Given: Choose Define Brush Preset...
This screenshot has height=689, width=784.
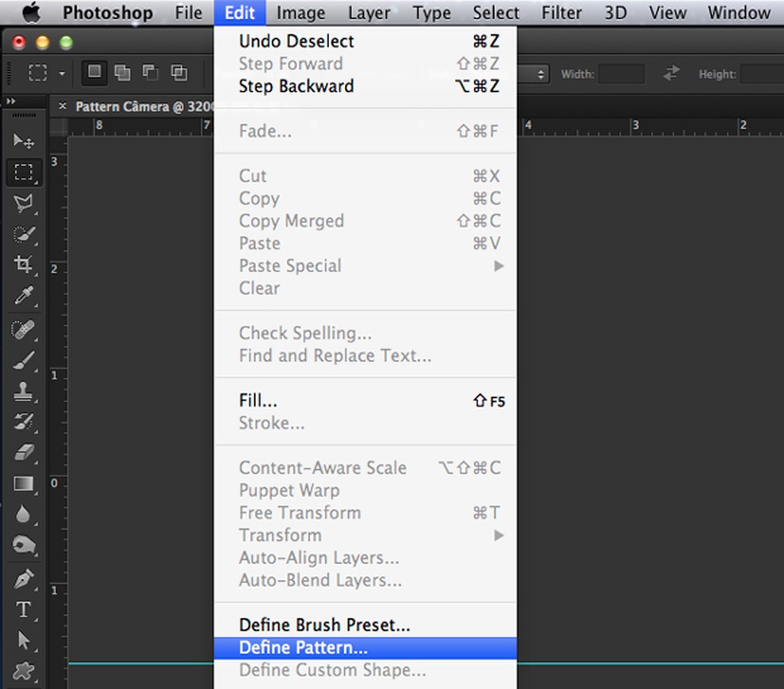Looking at the screenshot, I should click(x=366, y=625).
